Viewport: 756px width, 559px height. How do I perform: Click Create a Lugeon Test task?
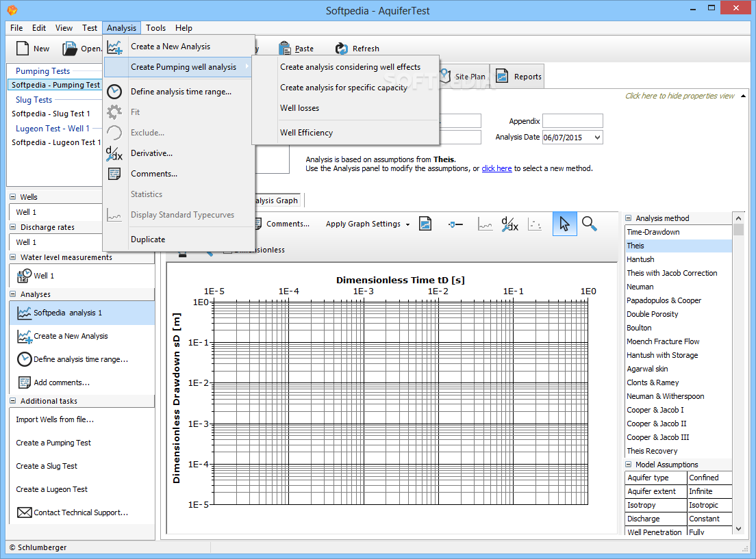(x=52, y=489)
